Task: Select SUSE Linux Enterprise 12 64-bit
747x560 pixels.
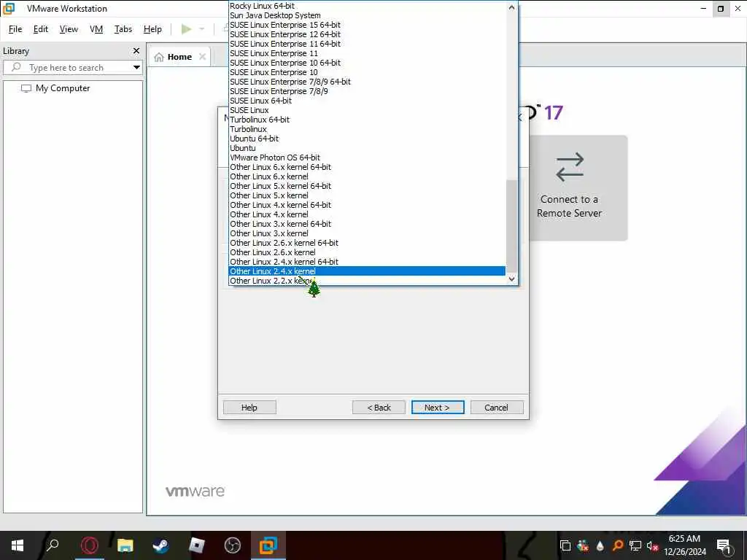Action: (367, 34)
